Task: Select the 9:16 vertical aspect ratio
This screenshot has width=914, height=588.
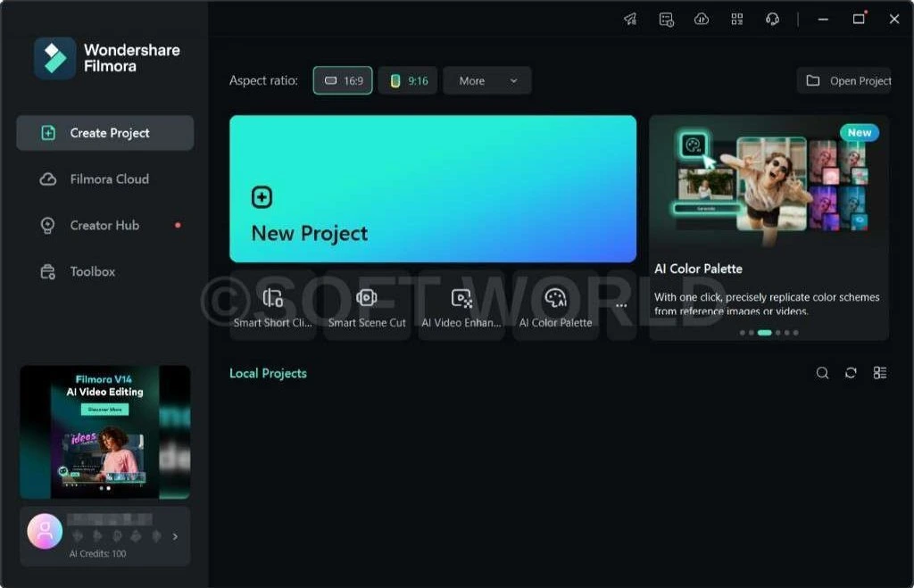Action: point(408,80)
